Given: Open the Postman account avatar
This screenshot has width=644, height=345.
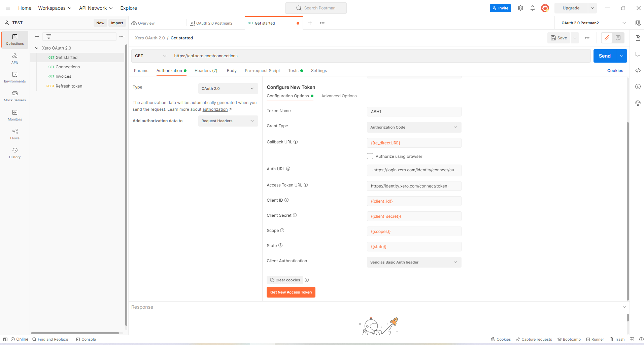Looking at the screenshot, I should click(545, 8).
